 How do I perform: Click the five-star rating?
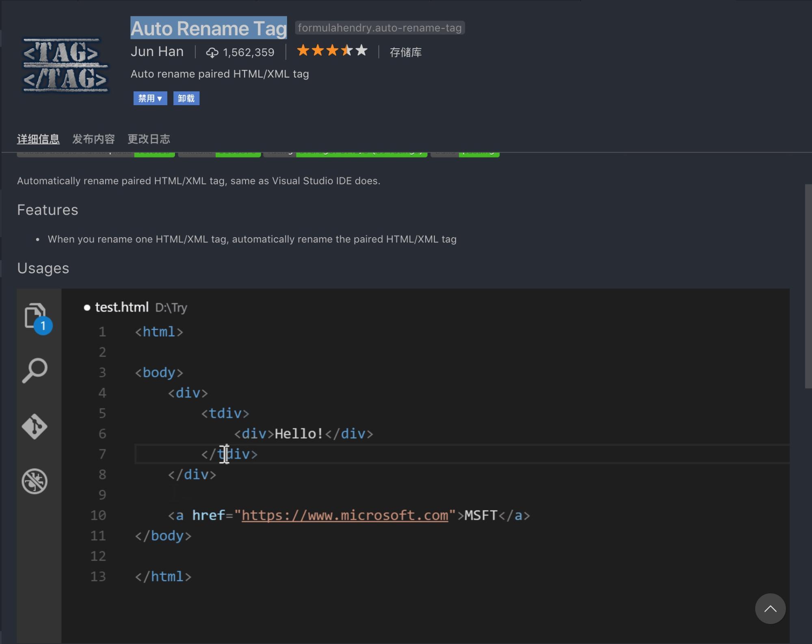pyautogui.click(x=332, y=51)
